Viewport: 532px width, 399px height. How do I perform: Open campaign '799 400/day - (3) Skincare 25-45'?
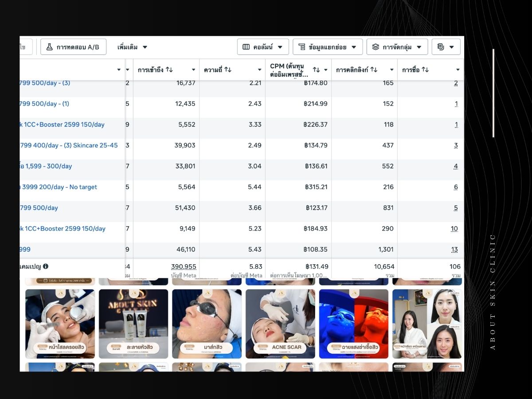pos(69,145)
